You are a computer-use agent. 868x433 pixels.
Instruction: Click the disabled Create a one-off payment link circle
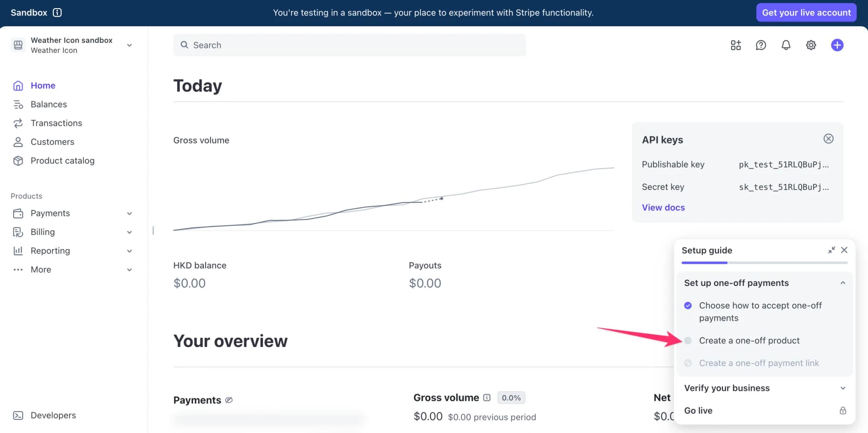pos(688,363)
